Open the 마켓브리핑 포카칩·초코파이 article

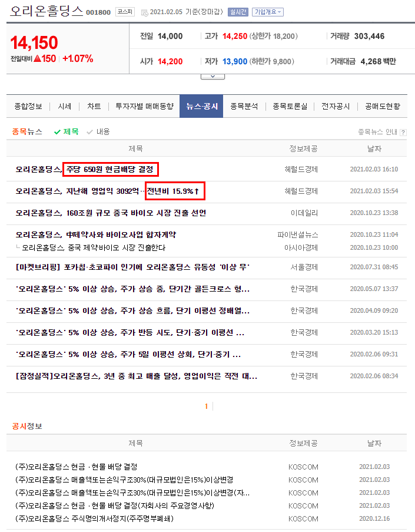[132, 267]
